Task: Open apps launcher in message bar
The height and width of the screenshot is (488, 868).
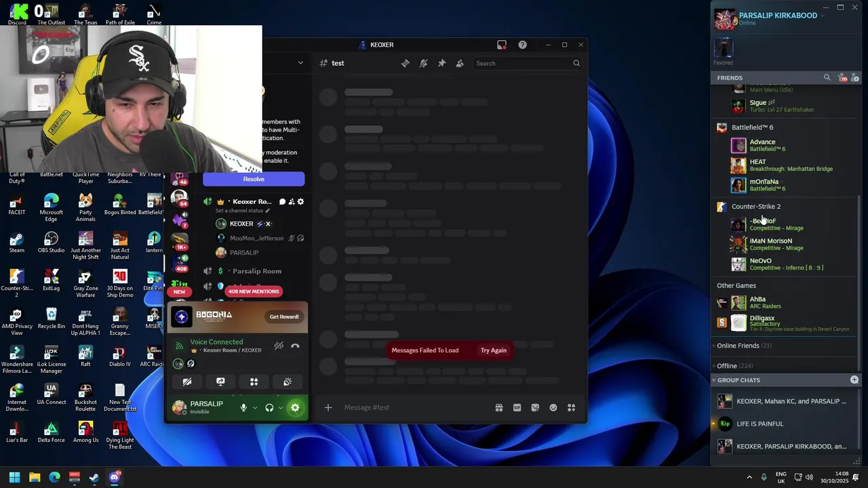Action: click(572, 407)
